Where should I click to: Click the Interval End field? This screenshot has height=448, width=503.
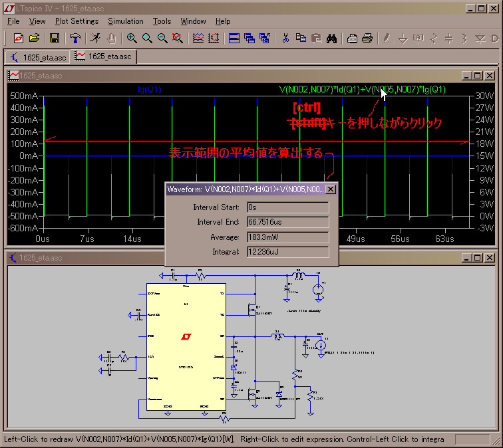click(x=287, y=222)
